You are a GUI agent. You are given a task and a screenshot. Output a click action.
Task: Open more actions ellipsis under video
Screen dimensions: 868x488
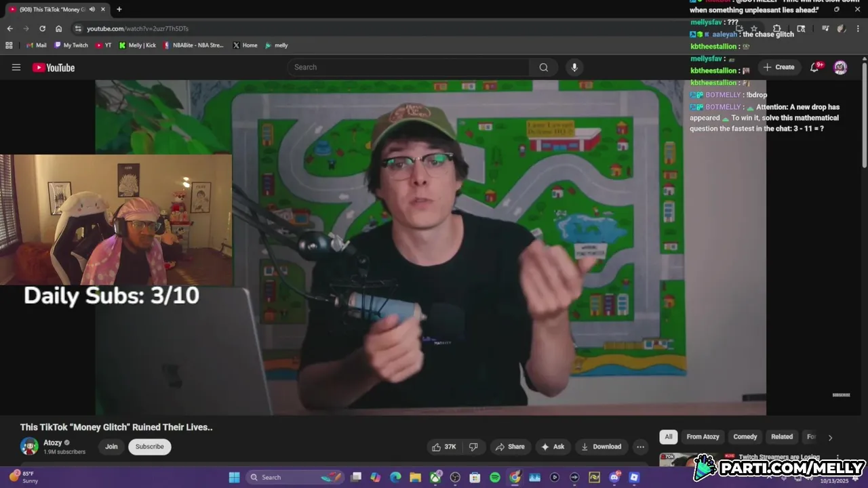click(x=640, y=447)
